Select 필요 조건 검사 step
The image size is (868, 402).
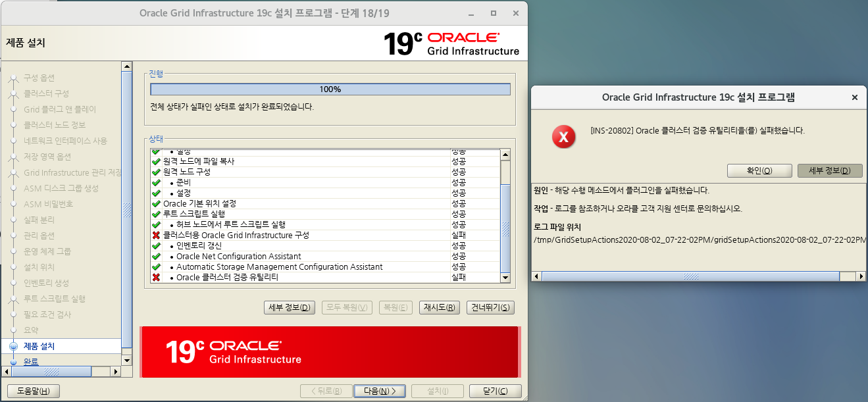pyautogui.click(x=47, y=314)
